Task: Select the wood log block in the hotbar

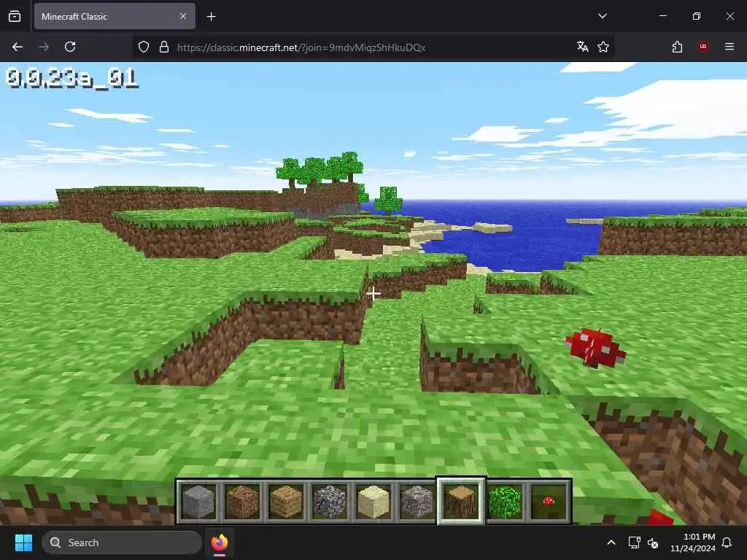Action: [x=461, y=502]
